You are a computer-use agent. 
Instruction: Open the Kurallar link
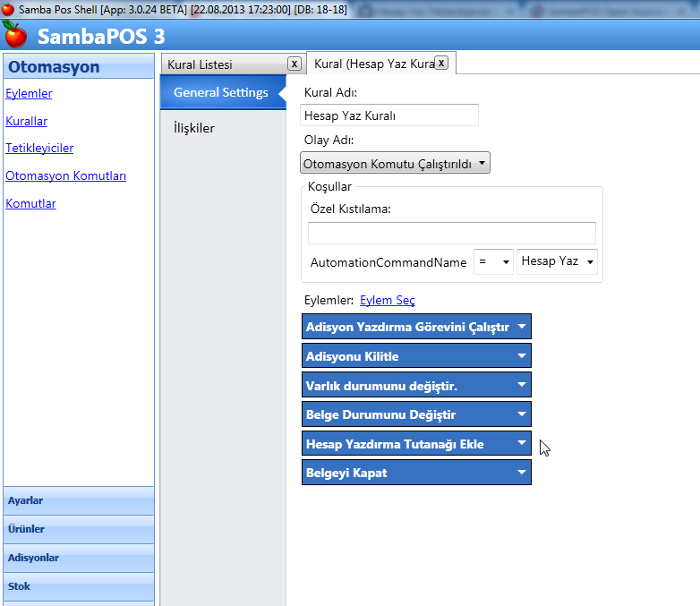pyautogui.click(x=27, y=121)
